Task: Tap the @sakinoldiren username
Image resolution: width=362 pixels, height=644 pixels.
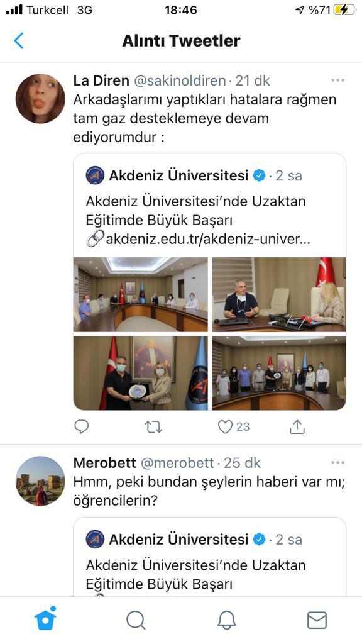Action: (x=180, y=80)
